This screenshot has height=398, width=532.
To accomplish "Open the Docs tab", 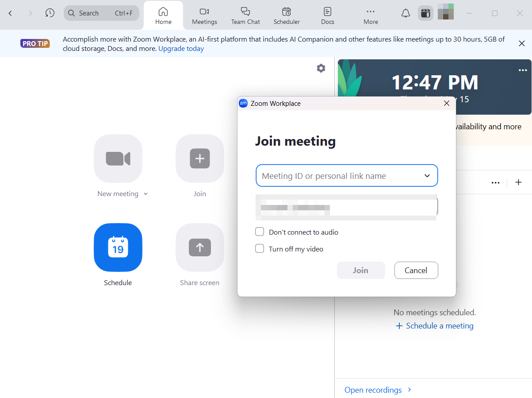I will tap(327, 15).
